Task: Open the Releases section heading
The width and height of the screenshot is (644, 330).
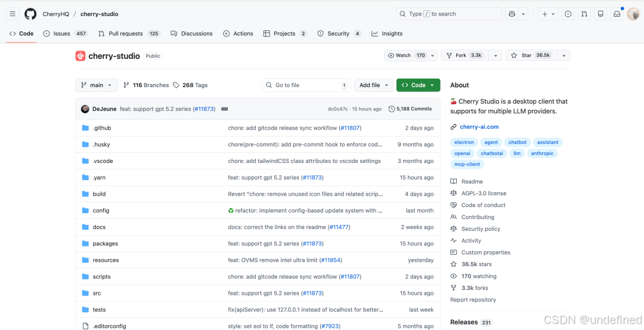Action: 464,322
